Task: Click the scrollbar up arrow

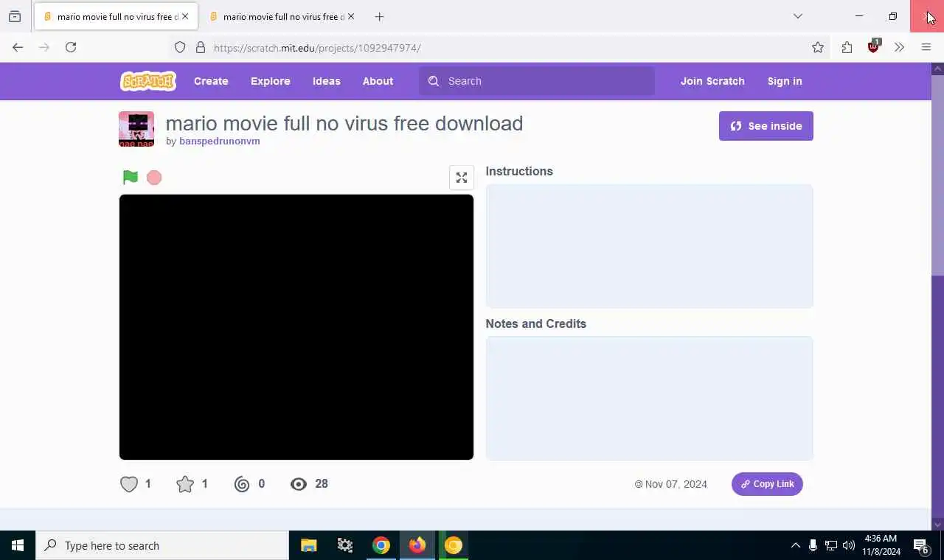Action: coord(938,69)
